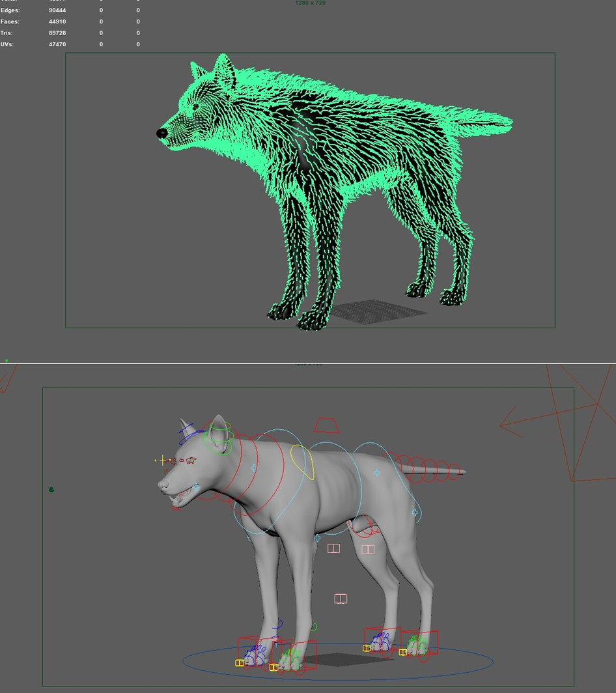Select the yellow crosshair eye-aim control

tap(163, 460)
